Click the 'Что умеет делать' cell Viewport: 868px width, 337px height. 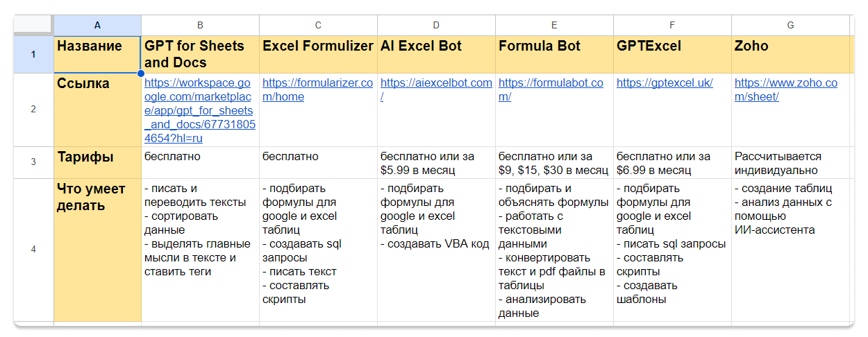click(97, 250)
